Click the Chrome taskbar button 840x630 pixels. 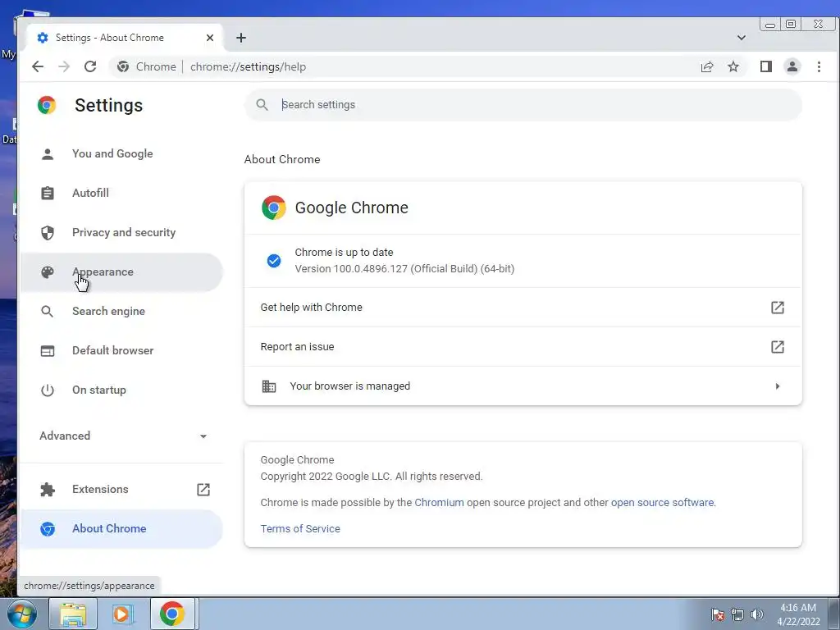(x=172, y=614)
